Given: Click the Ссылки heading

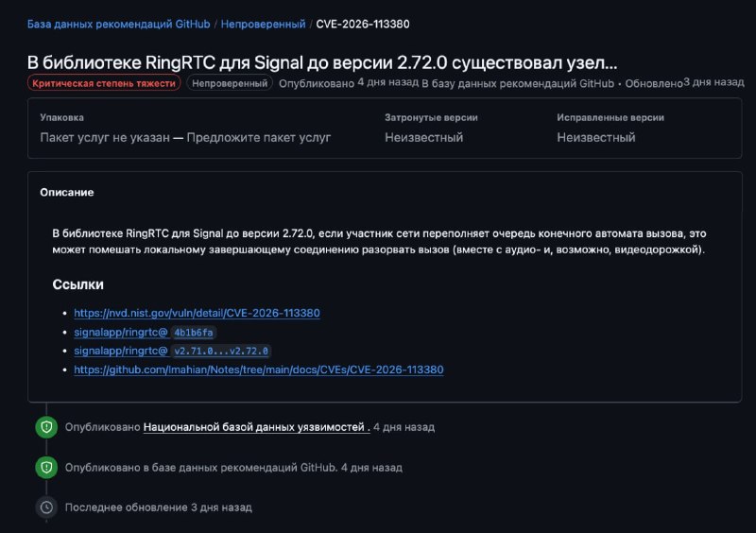Looking at the screenshot, I should point(77,284).
